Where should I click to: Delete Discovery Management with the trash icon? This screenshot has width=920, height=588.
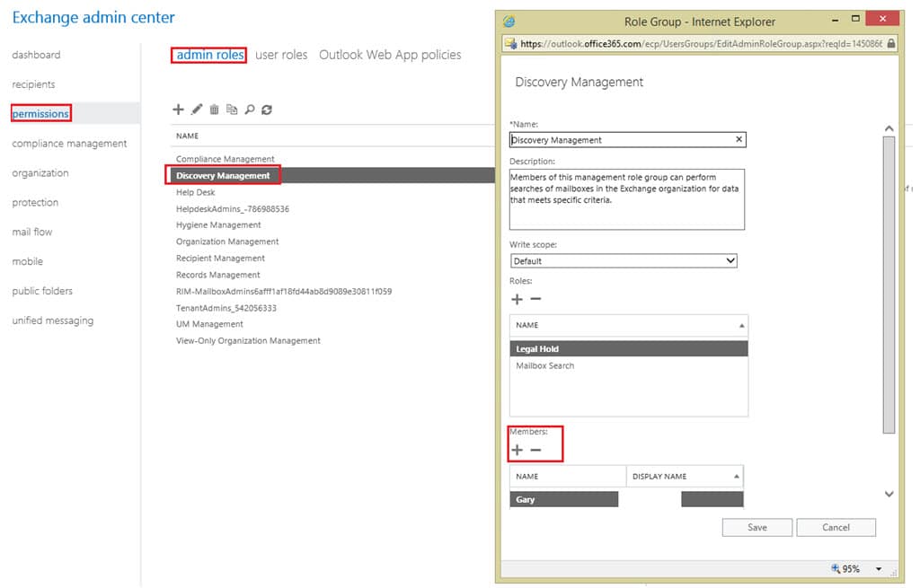tap(214, 109)
